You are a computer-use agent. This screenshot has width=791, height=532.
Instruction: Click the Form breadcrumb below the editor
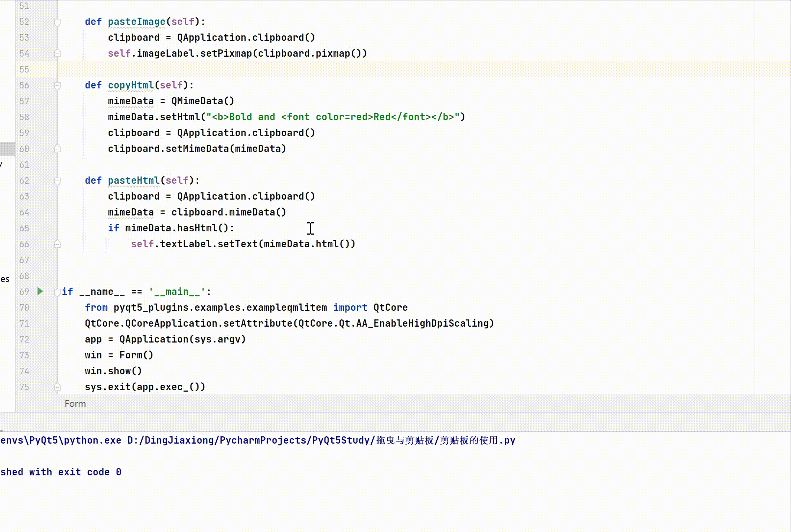[75, 404]
